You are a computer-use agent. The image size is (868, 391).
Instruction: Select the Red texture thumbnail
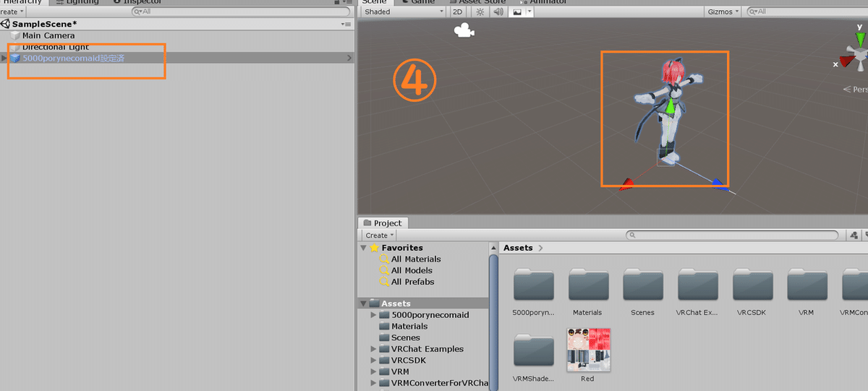point(588,350)
